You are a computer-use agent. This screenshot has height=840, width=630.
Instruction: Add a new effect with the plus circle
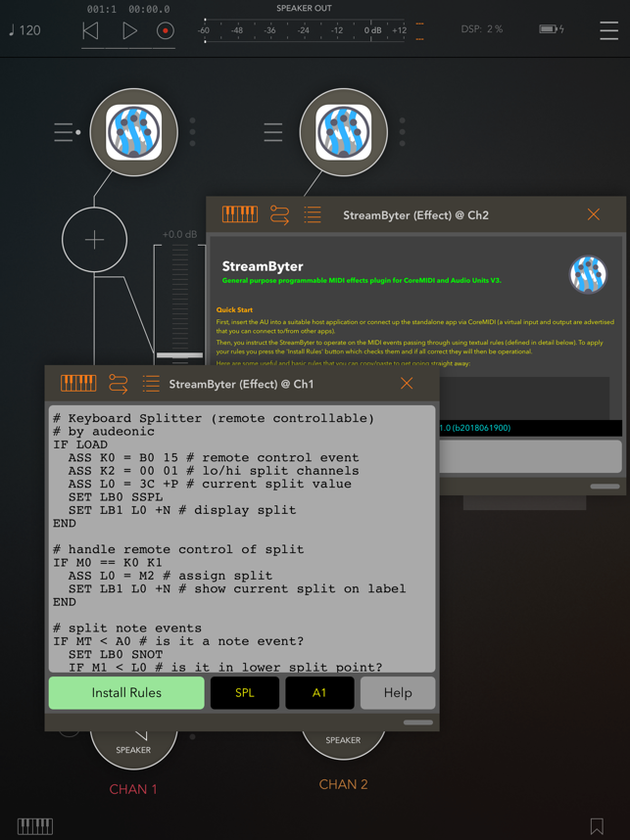tap(94, 239)
